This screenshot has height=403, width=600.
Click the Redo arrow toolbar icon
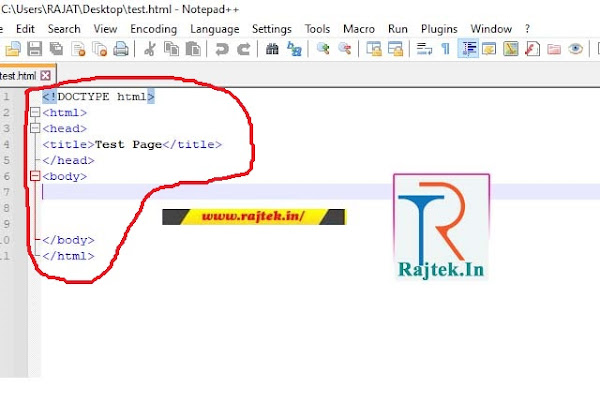tap(243, 49)
